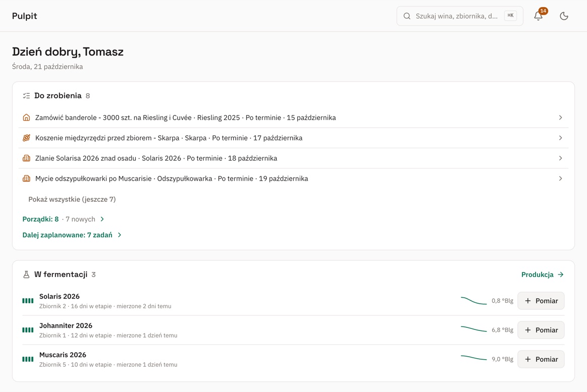Go to Produkcja section link
587x392 pixels.
(x=543, y=274)
